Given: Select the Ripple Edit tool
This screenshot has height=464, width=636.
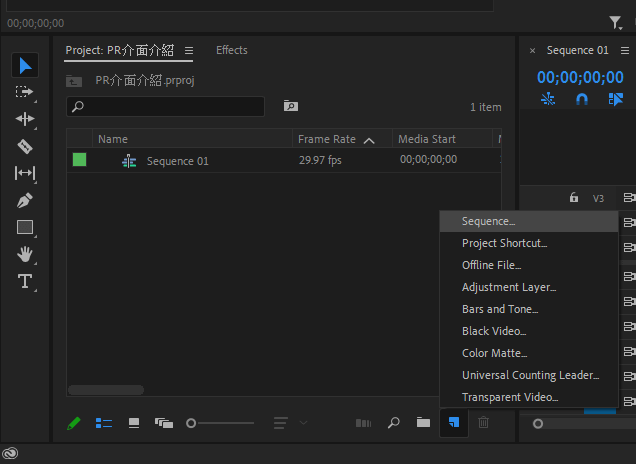Looking at the screenshot, I should point(25,119).
